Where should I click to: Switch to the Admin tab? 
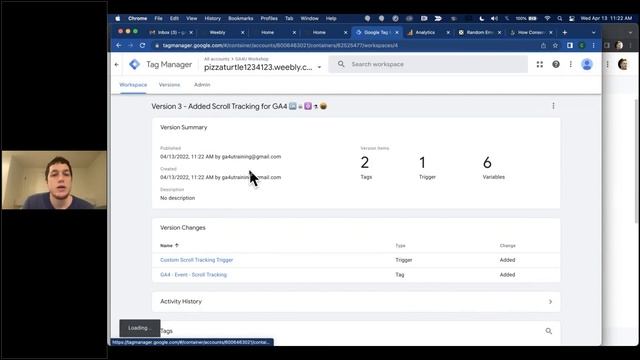202,85
